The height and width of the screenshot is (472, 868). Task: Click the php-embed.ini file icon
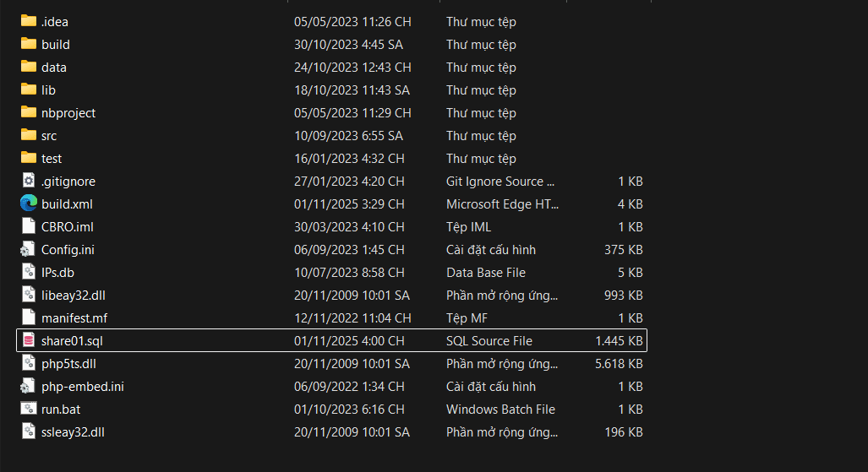[x=28, y=386]
